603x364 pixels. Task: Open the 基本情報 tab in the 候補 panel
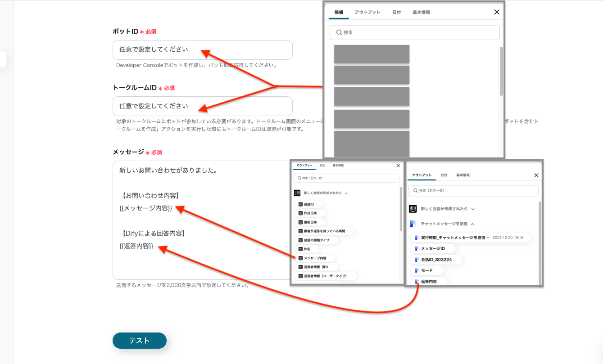pyautogui.click(x=421, y=12)
